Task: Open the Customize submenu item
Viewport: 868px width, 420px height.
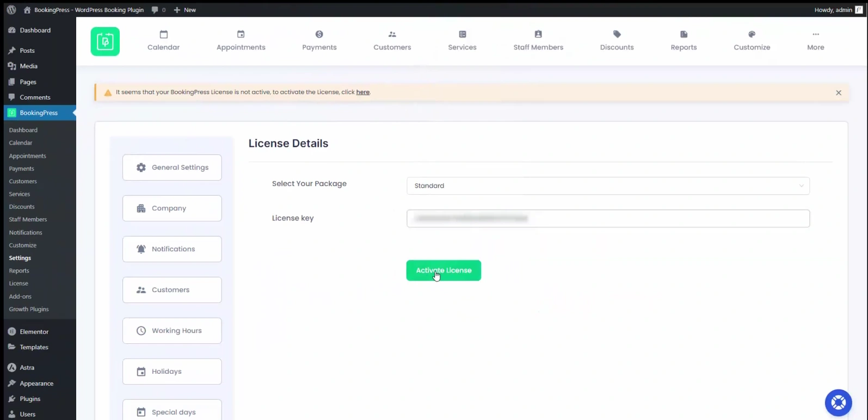Action: point(23,245)
